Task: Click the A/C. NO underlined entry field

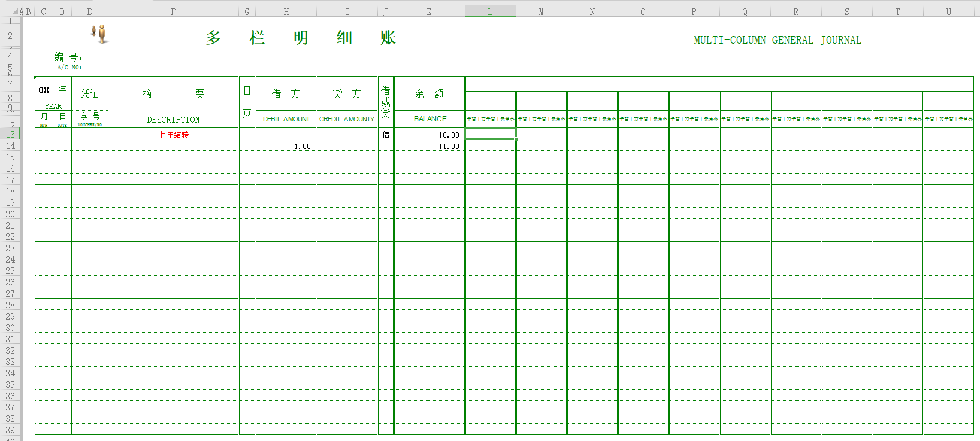Action: pos(117,66)
